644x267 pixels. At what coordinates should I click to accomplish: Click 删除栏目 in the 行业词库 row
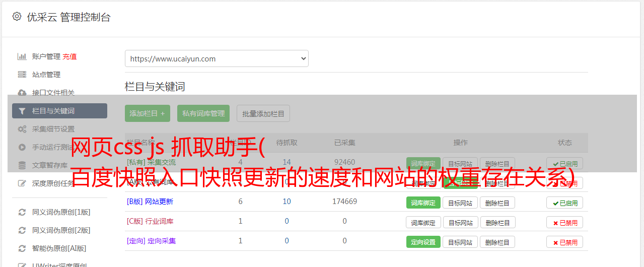point(497,222)
